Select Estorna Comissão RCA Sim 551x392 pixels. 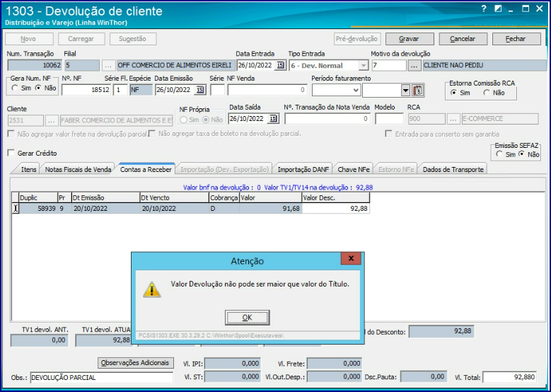click(x=454, y=93)
